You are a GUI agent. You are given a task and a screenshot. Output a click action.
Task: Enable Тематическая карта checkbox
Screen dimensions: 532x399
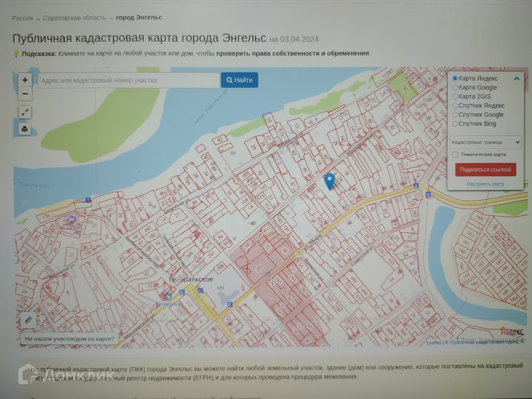pos(455,155)
